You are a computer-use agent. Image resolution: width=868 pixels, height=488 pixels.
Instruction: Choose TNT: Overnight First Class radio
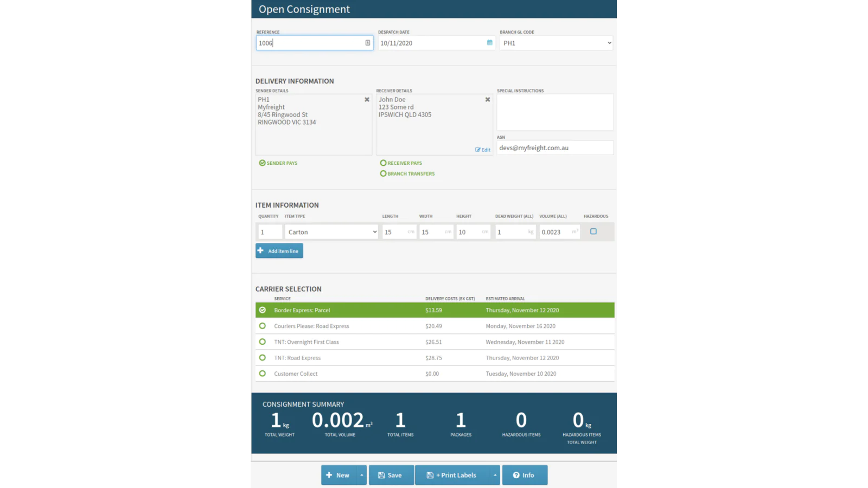coord(263,342)
